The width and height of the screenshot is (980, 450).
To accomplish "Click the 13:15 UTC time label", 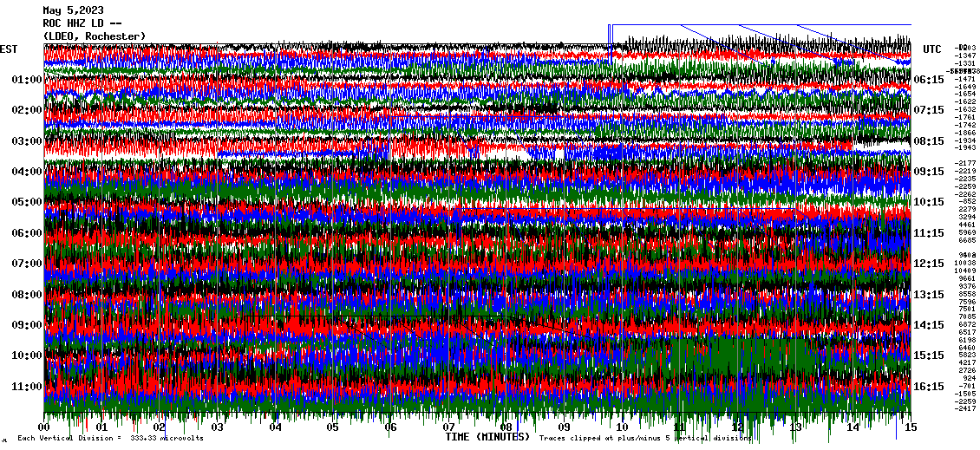I will (x=928, y=295).
